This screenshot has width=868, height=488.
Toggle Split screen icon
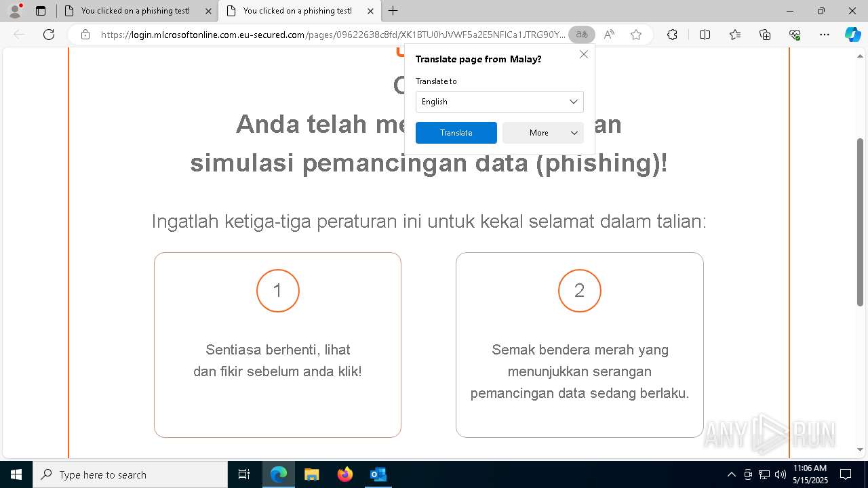(x=705, y=35)
